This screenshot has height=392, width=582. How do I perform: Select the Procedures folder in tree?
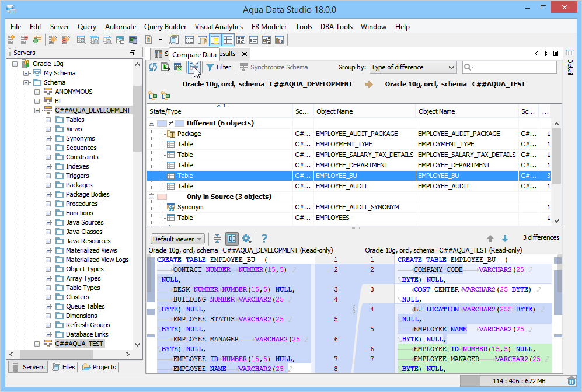(82, 204)
